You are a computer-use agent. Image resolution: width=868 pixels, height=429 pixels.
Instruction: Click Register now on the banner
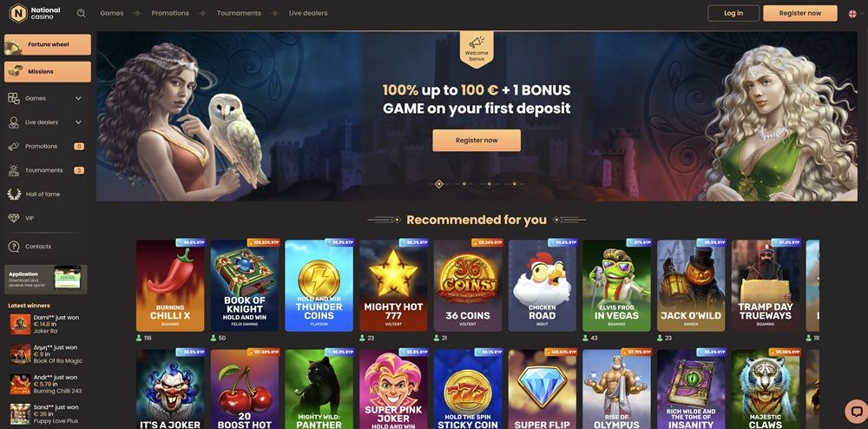(x=477, y=141)
